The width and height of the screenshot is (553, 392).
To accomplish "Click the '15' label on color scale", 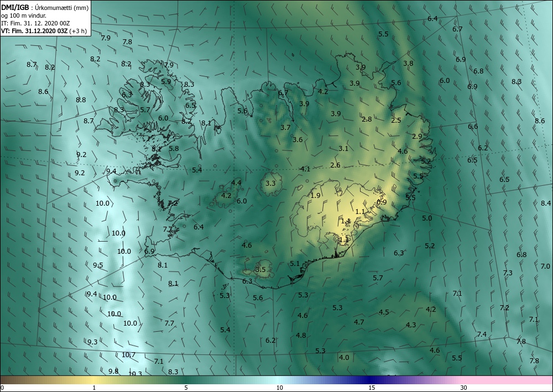I will point(372,388).
